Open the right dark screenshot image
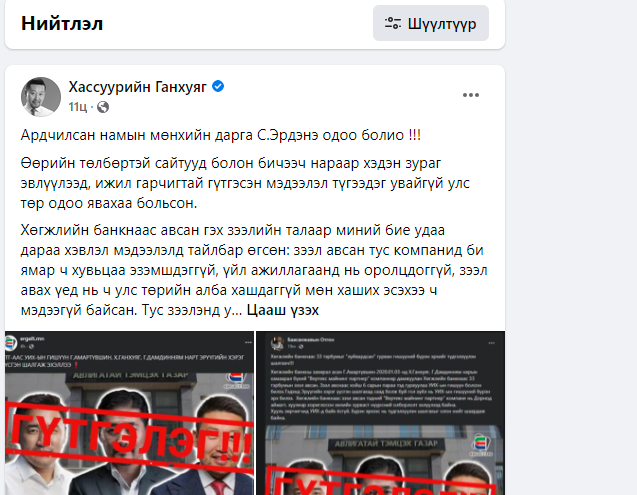Viewport: 637px width, 495px height. click(381, 413)
